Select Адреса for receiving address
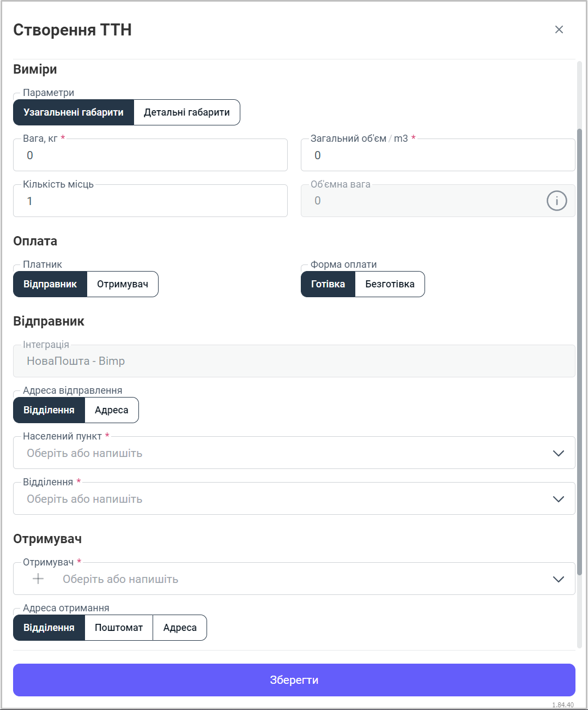588x710 pixels. [180, 628]
